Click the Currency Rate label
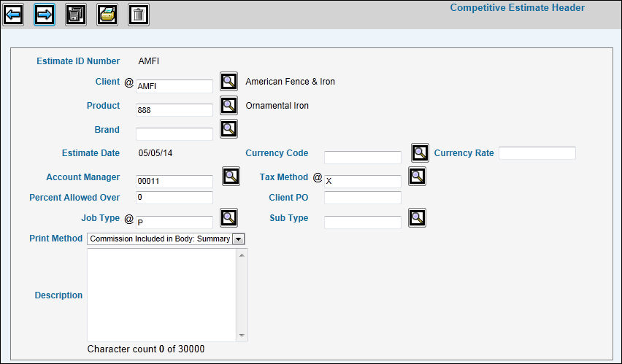The image size is (622, 364). tap(464, 153)
